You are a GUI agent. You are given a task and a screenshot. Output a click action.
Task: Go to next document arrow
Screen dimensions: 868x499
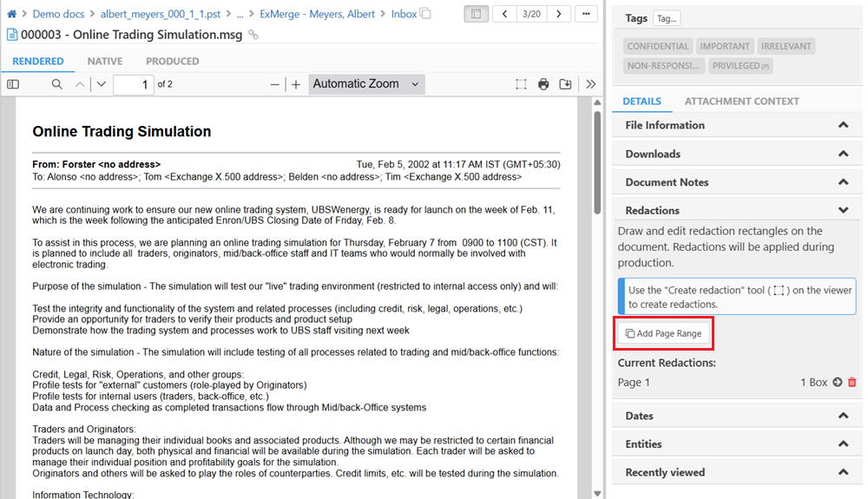coord(558,14)
